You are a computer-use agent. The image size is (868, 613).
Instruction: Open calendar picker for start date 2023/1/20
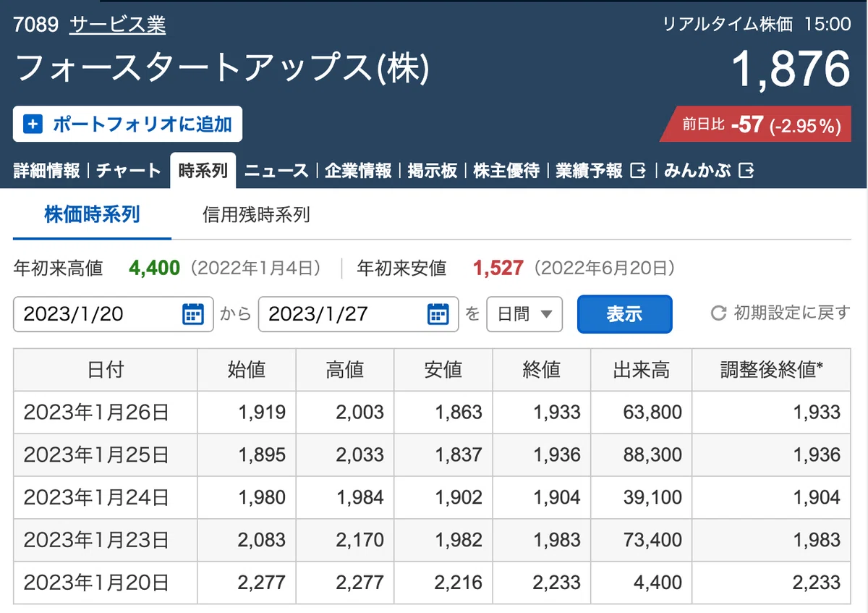click(192, 314)
